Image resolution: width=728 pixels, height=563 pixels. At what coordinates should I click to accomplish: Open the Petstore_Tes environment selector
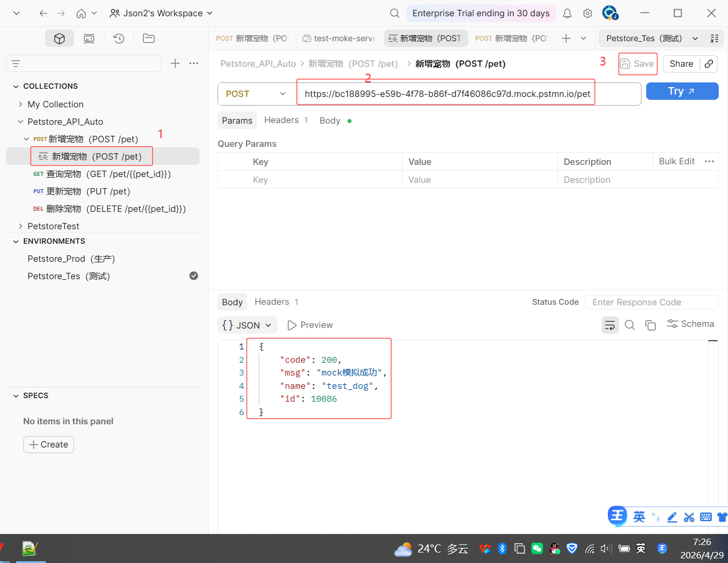(x=651, y=38)
